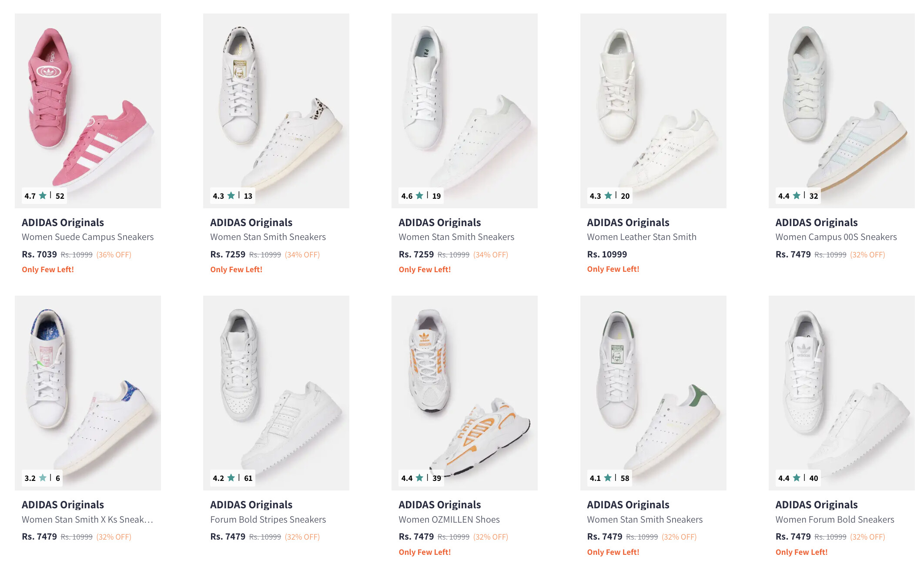Image resolution: width=924 pixels, height=567 pixels.
Task: Click the 3.2 star rating badge
Action: 42,478
